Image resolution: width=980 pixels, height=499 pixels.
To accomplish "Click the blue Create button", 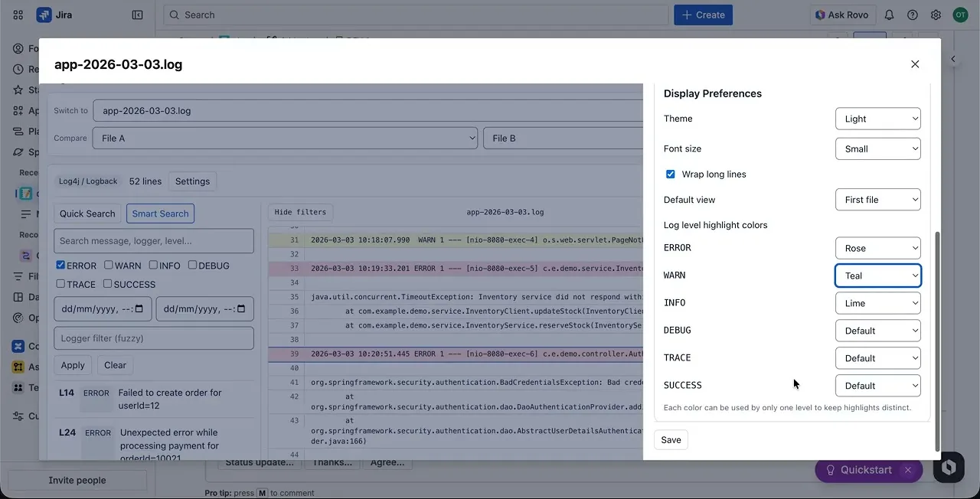I will 703,15.
